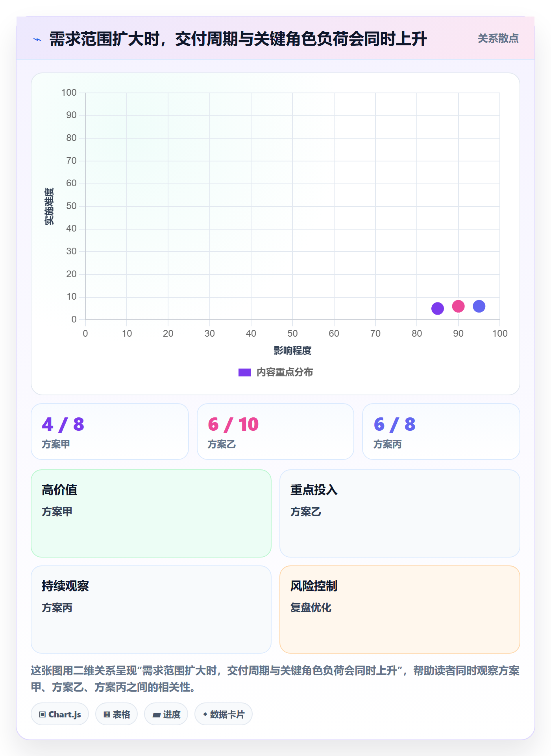Open the 高价值 quadrant card
Screen dimensions: 551x756
pyautogui.click(x=151, y=513)
